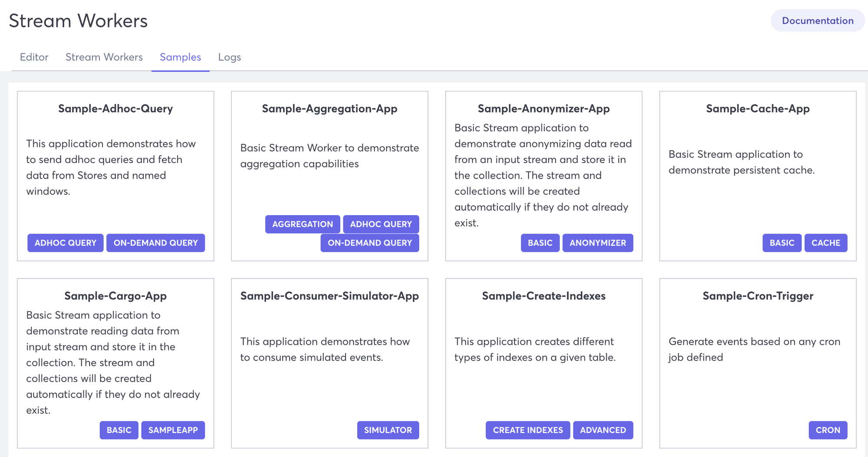This screenshot has width=868, height=457.
Task: Select the SIMULATOR tag
Action: tap(388, 430)
